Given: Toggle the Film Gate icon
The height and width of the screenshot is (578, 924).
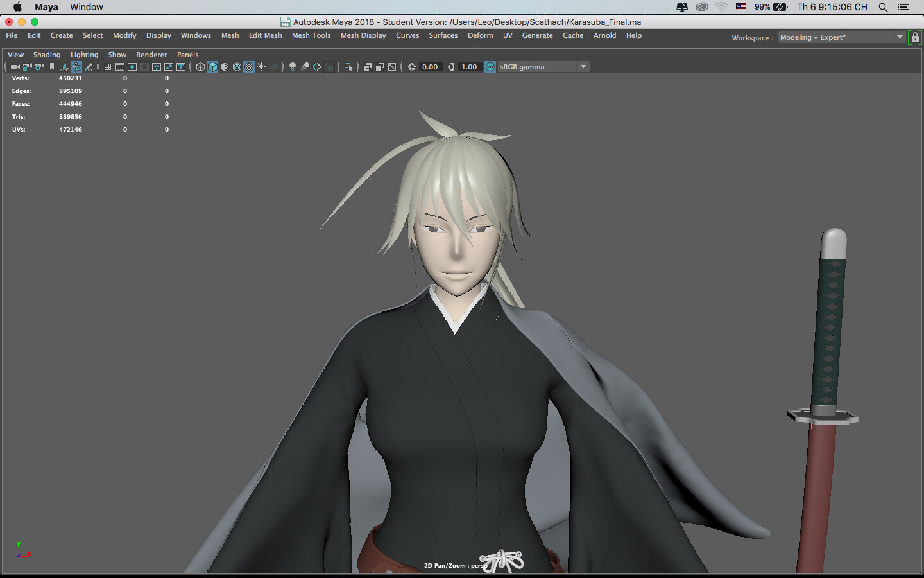Looking at the screenshot, I should pyautogui.click(x=120, y=67).
